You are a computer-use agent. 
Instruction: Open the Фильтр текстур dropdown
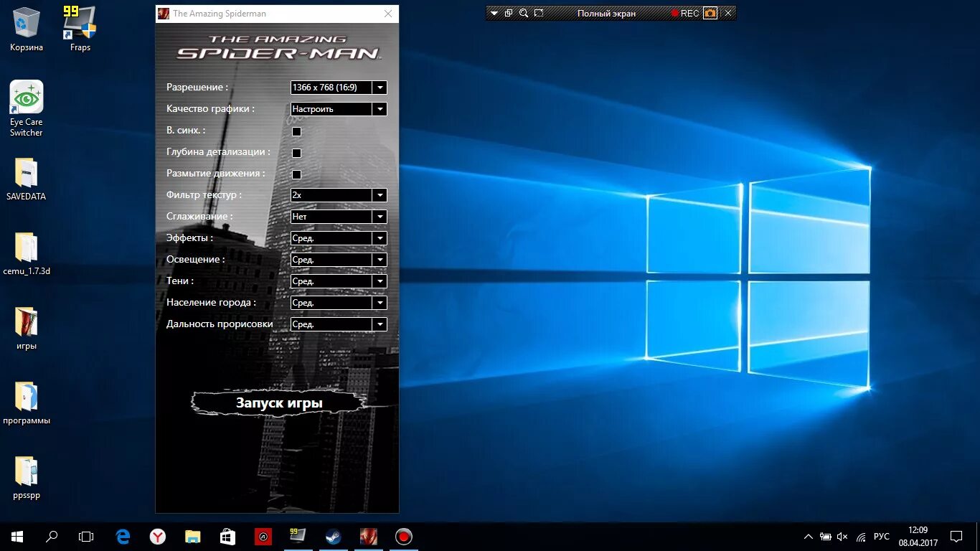coord(339,195)
